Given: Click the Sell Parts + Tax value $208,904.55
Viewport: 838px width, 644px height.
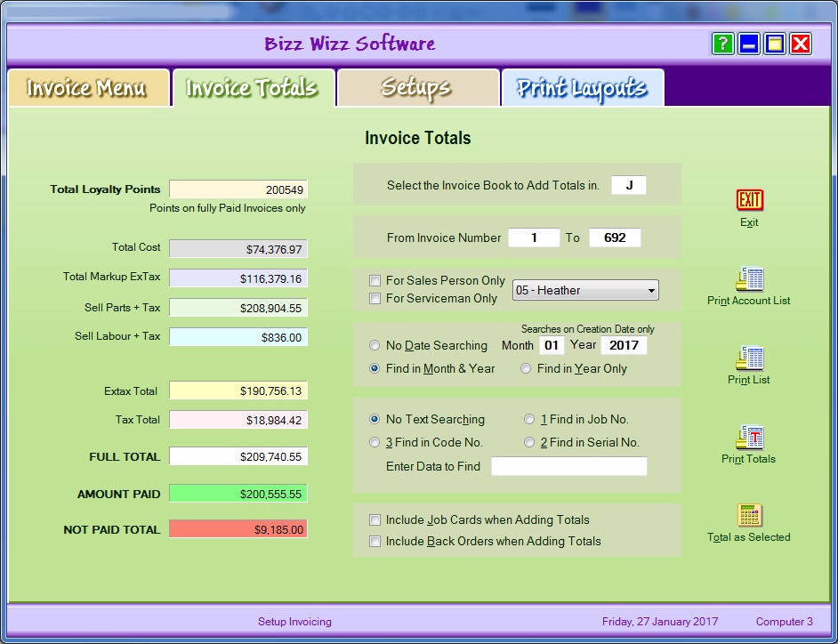Looking at the screenshot, I should point(238,308).
